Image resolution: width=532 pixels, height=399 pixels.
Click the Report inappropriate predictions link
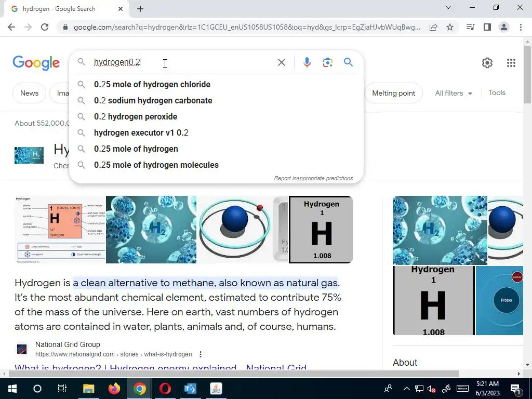pos(313,179)
